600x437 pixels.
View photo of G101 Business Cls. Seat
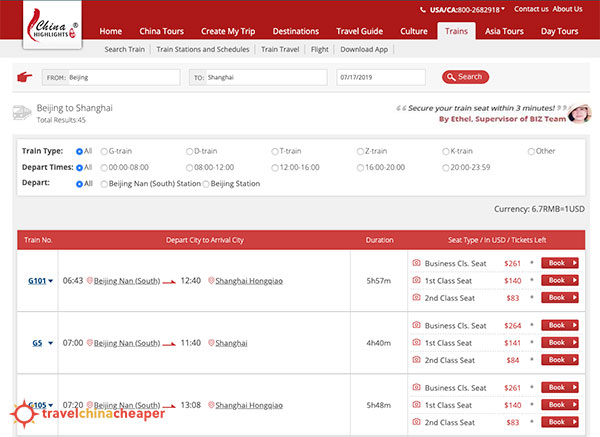(416, 263)
